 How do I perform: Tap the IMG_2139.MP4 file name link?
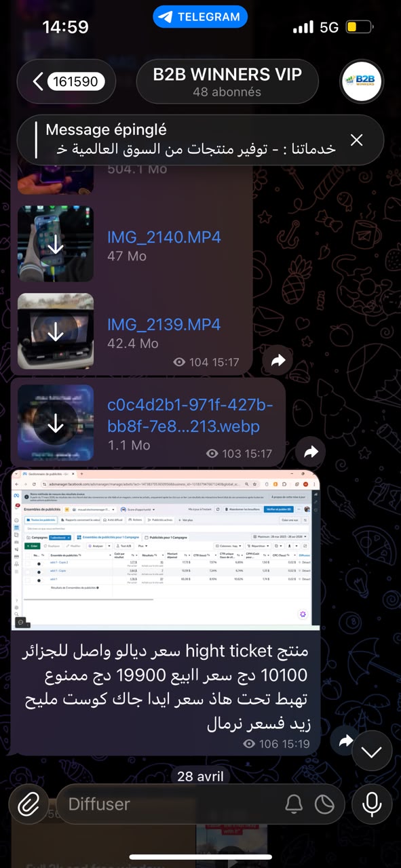[164, 323]
